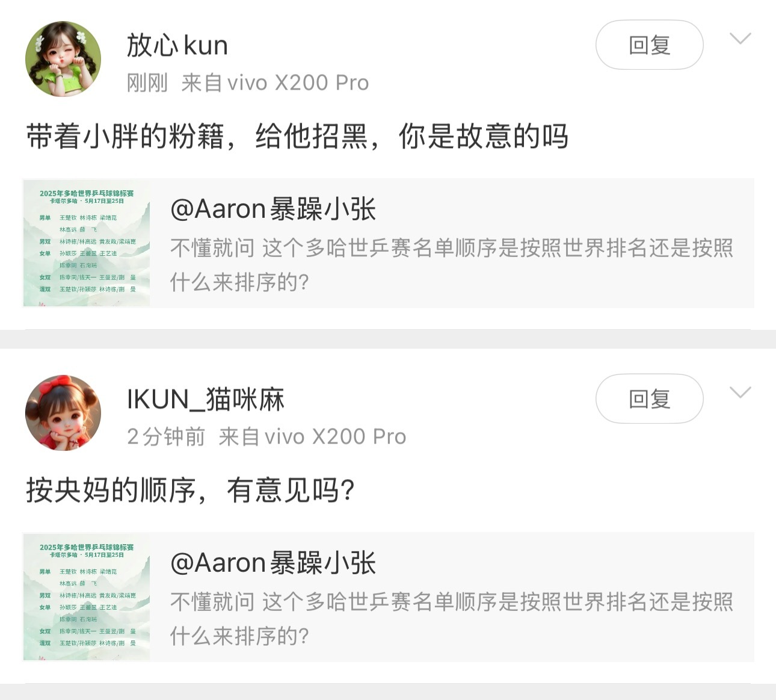The image size is (776, 700).
Task: Expand the chevron menu on IKUN_猫咪麻's post
Action: (740, 392)
